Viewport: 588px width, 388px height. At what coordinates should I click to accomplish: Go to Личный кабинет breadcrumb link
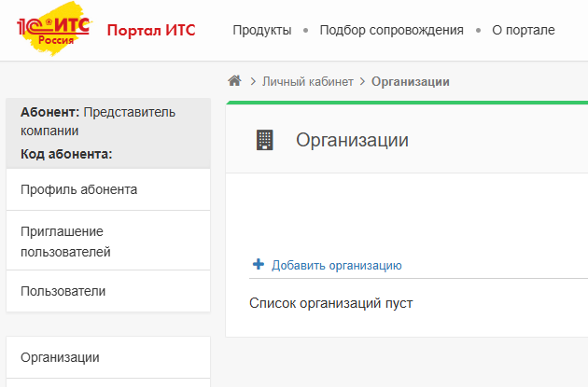[307, 82]
